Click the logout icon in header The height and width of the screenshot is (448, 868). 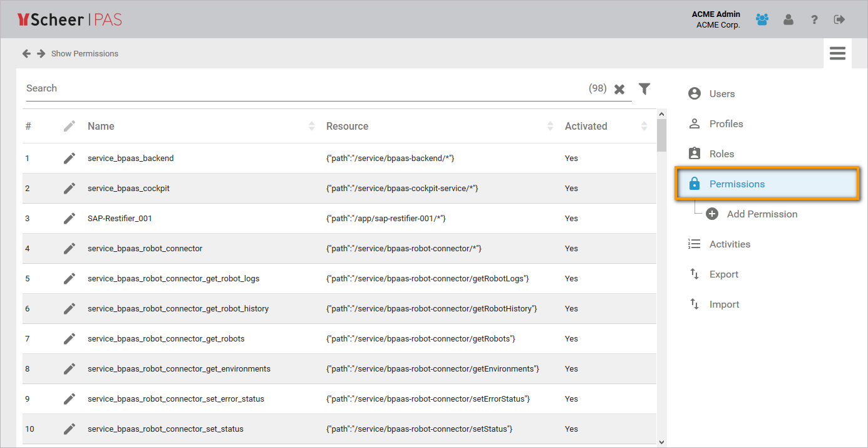tap(839, 19)
